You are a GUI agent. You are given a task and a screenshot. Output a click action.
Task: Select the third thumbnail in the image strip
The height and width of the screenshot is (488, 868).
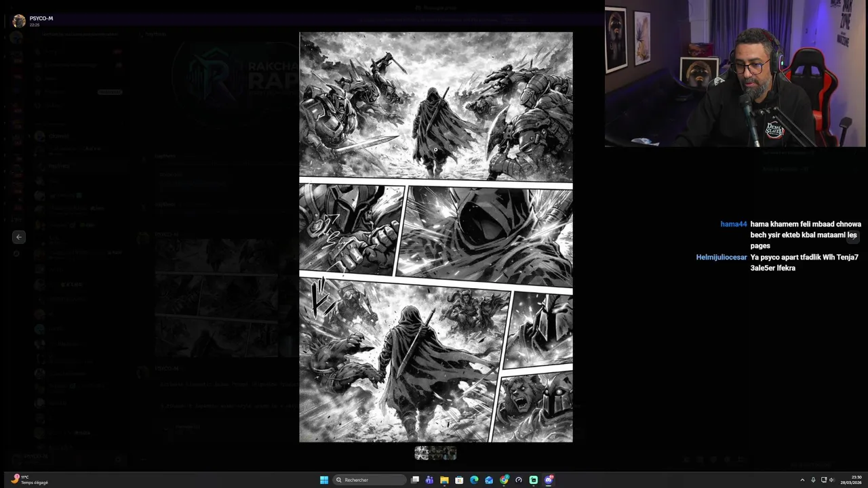[450, 453]
